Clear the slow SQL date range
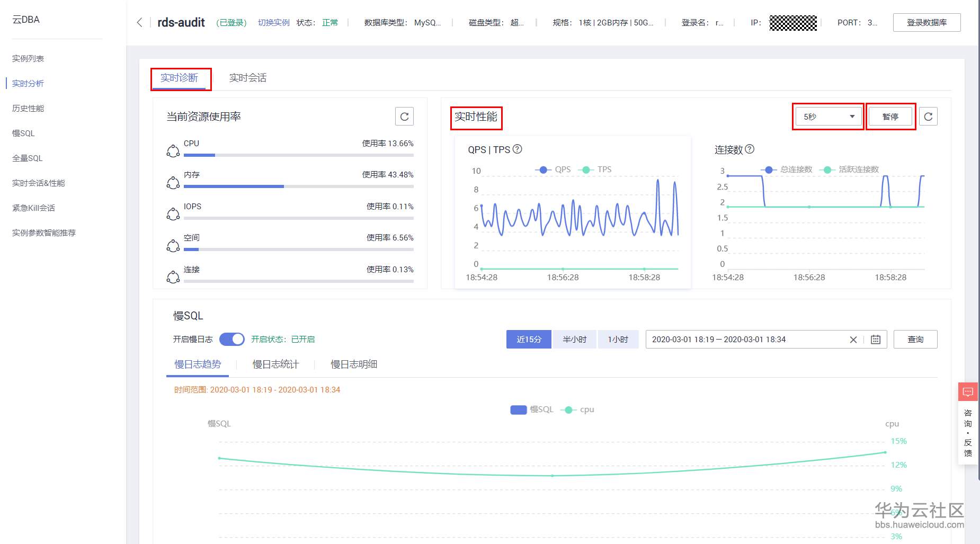The height and width of the screenshot is (544, 980). pos(853,340)
